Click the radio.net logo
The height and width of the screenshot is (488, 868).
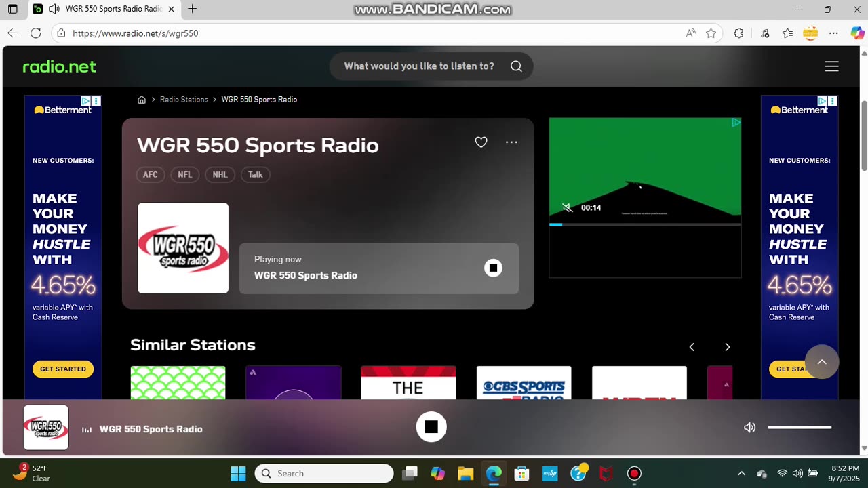[59, 66]
